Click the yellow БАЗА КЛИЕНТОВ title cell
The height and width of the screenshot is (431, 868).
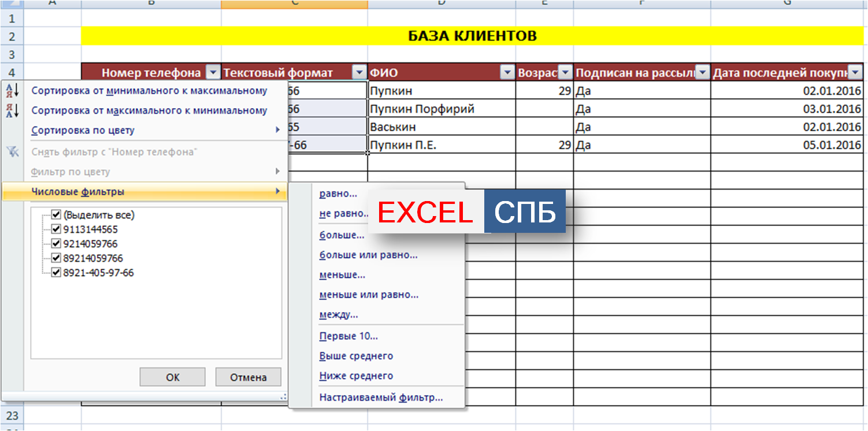472,36
